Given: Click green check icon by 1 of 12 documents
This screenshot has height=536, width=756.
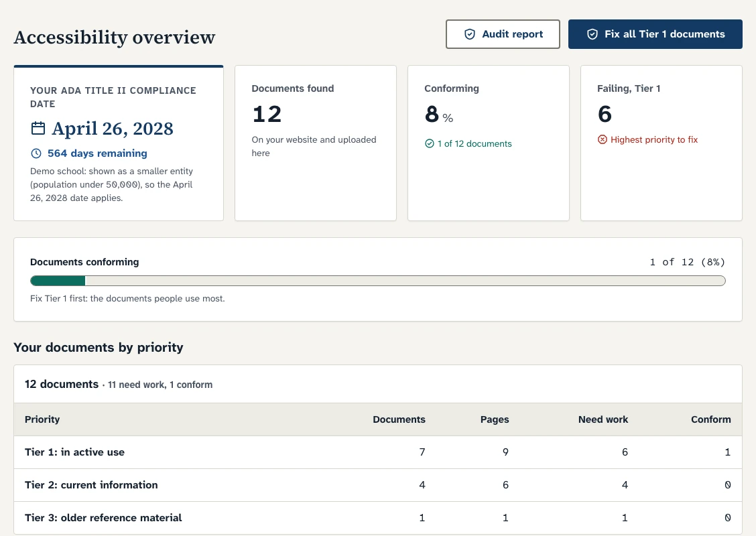Looking at the screenshot, I should pyautogui.click(x=430, y=143).
